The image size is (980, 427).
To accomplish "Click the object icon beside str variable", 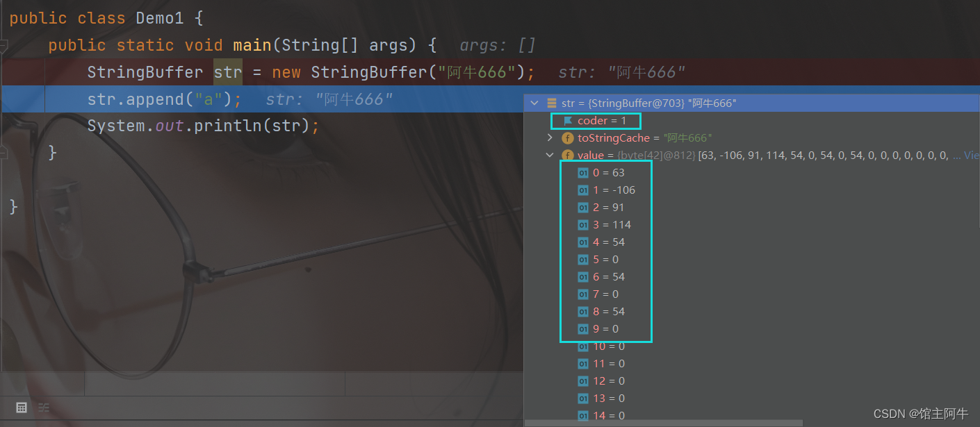I will click(552, 103).
